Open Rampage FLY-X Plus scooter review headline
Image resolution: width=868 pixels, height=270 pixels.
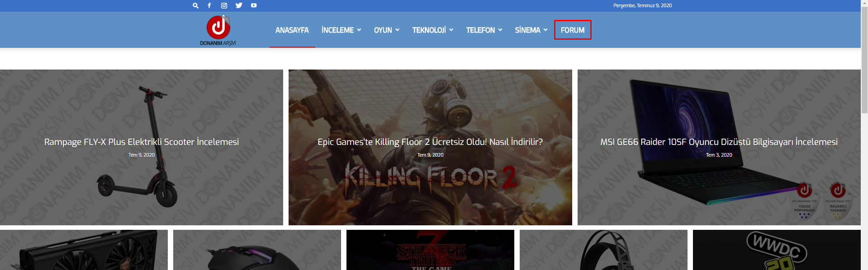click(142, 142)
